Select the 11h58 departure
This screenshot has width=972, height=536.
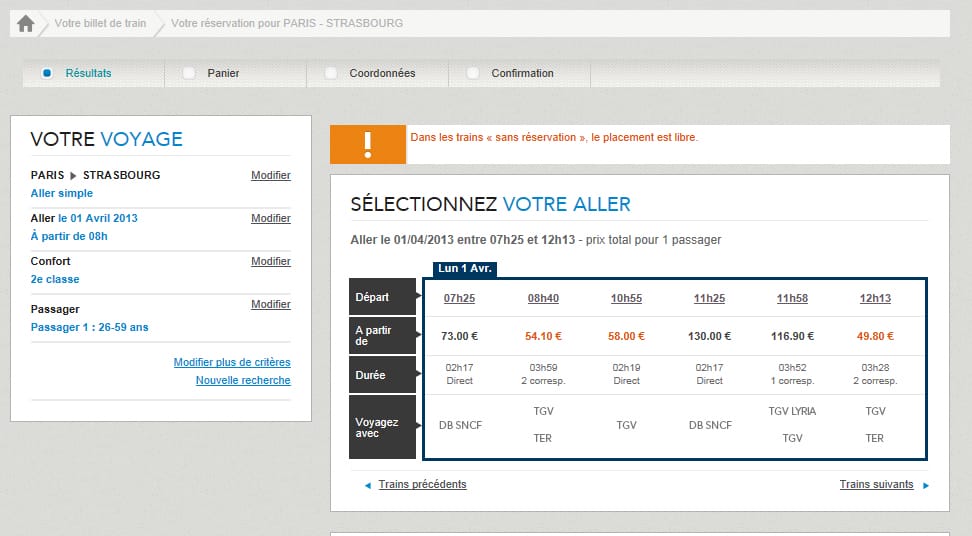(792, 298)
